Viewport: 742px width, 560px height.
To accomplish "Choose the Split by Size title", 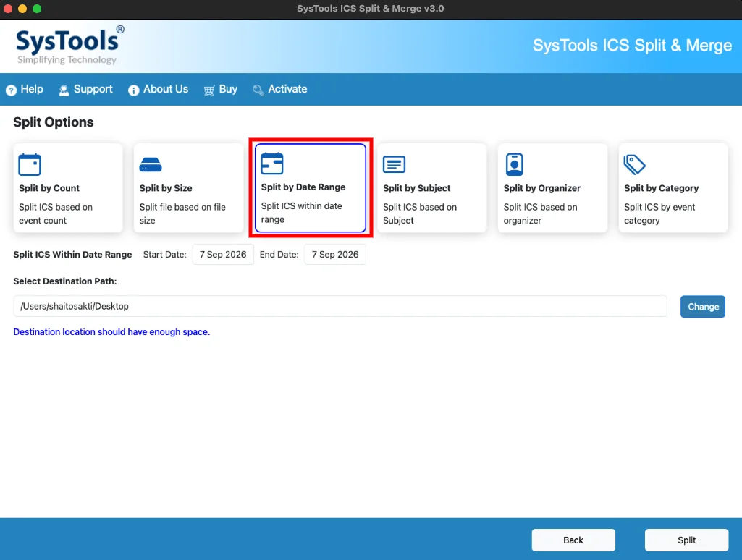I will coord(166,188).
